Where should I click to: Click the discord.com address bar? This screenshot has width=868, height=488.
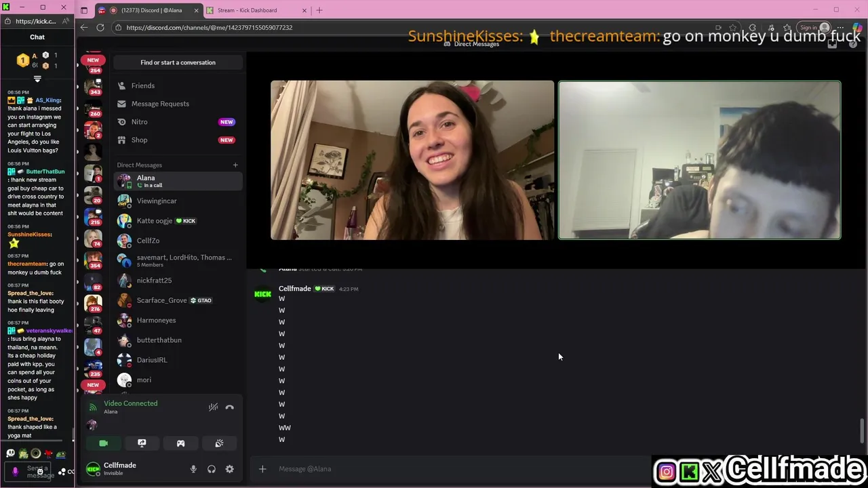click(407, 27)
